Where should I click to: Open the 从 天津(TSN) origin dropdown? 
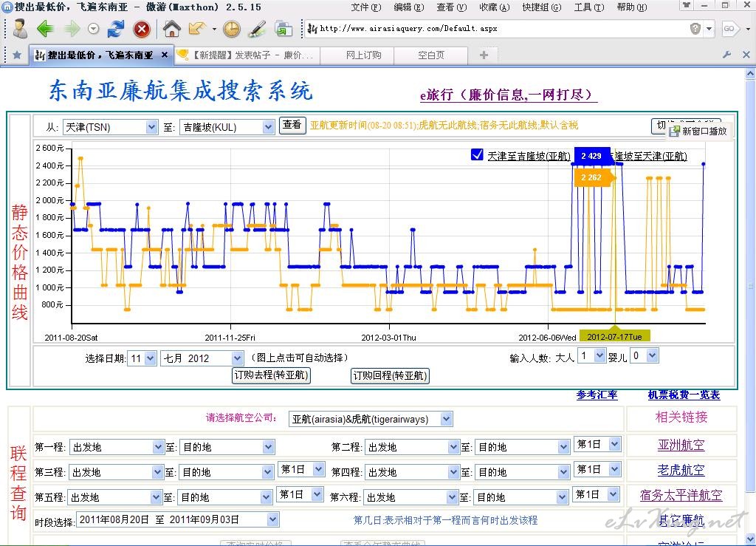[110, 127]
